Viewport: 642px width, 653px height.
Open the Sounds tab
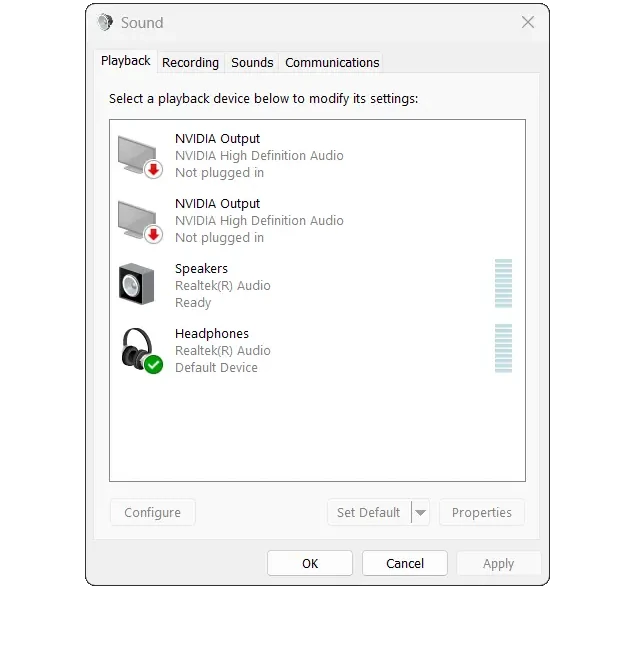click(x=252, y=63)
